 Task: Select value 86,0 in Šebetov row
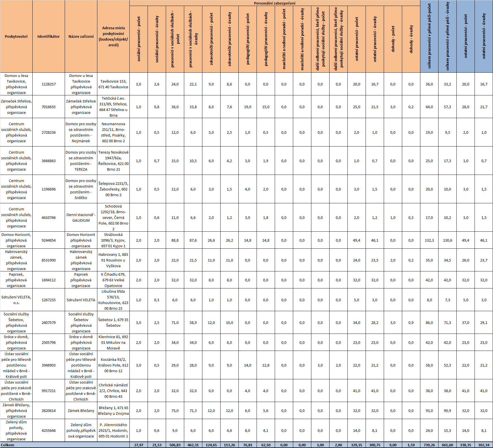tap(429, 323)
